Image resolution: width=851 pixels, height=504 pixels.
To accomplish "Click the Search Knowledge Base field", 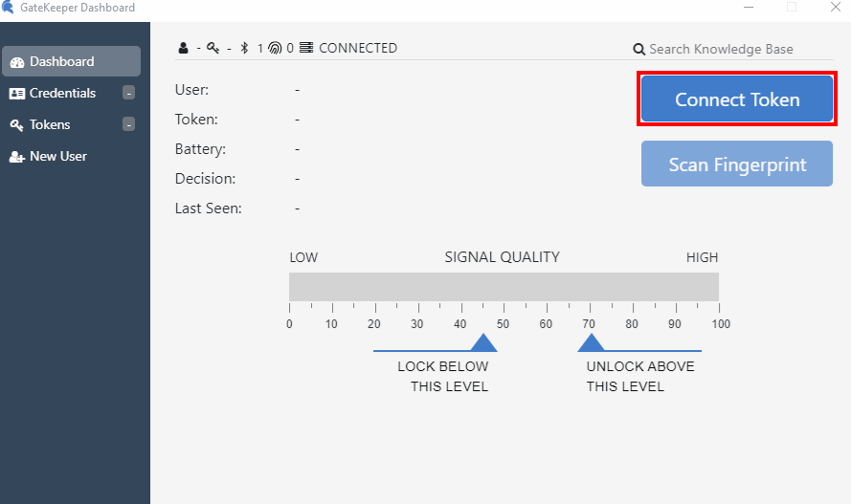I will tap(721, 49).
